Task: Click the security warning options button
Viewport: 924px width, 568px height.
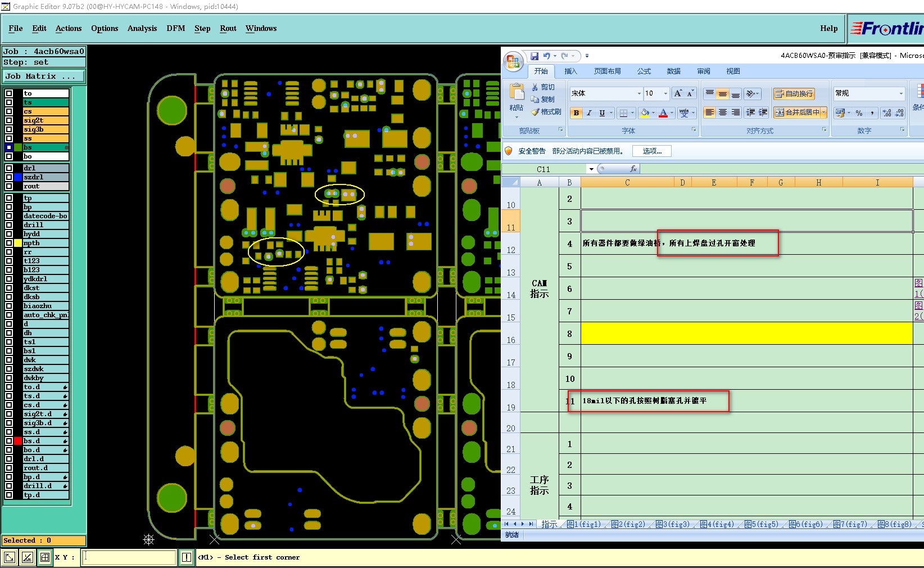Action: tap(652, 151)
